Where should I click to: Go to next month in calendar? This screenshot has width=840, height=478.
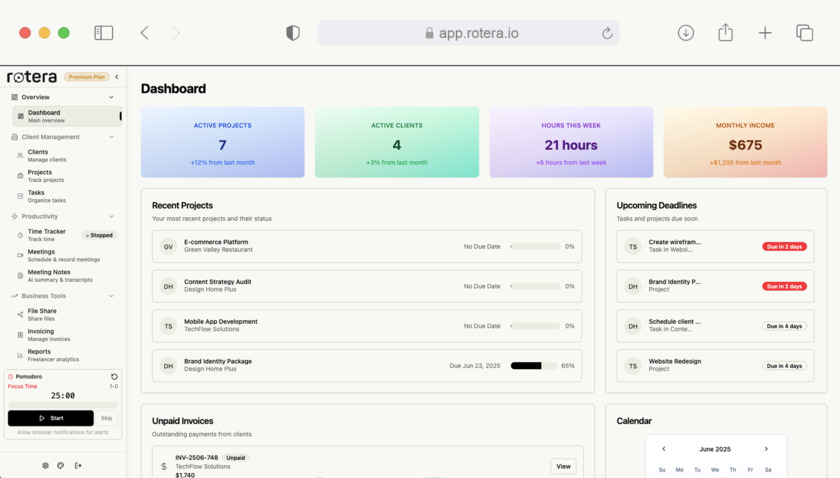[766, 449]
